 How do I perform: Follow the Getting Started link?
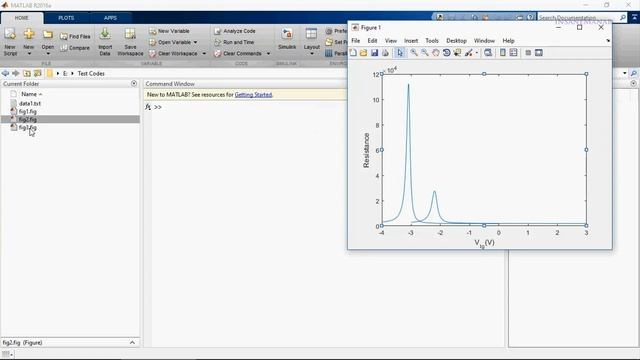tap(253, 95)
